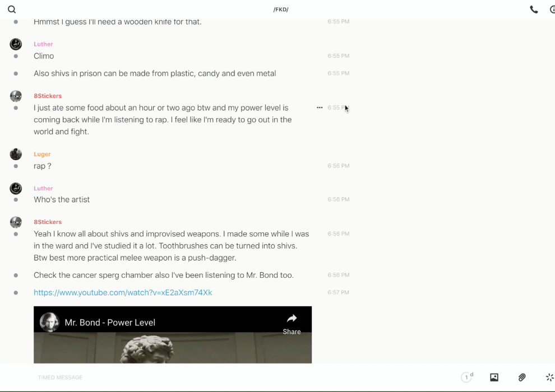555x392 pixels.
Task: Toggle the timed message timer button
Action: pyautogui.click(x=466, y=377)
